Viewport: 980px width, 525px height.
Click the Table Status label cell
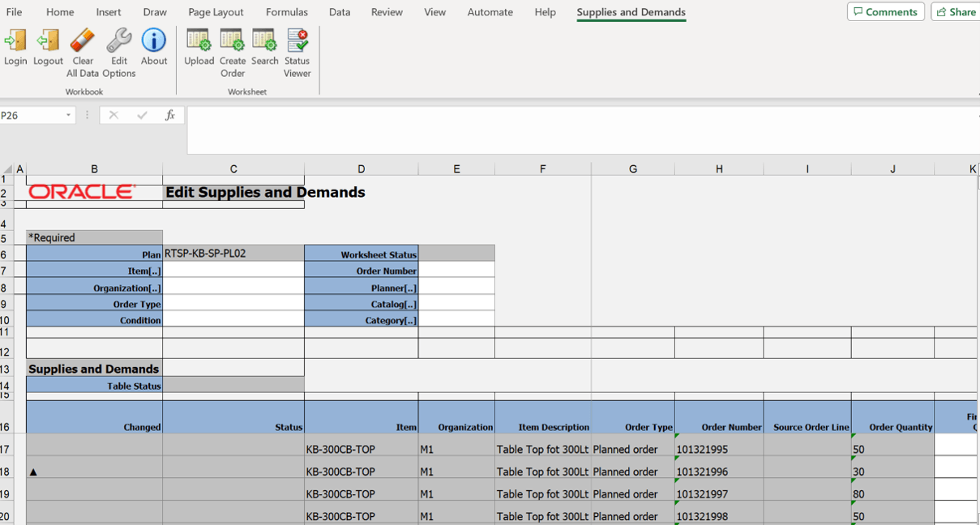coord(94,386)
